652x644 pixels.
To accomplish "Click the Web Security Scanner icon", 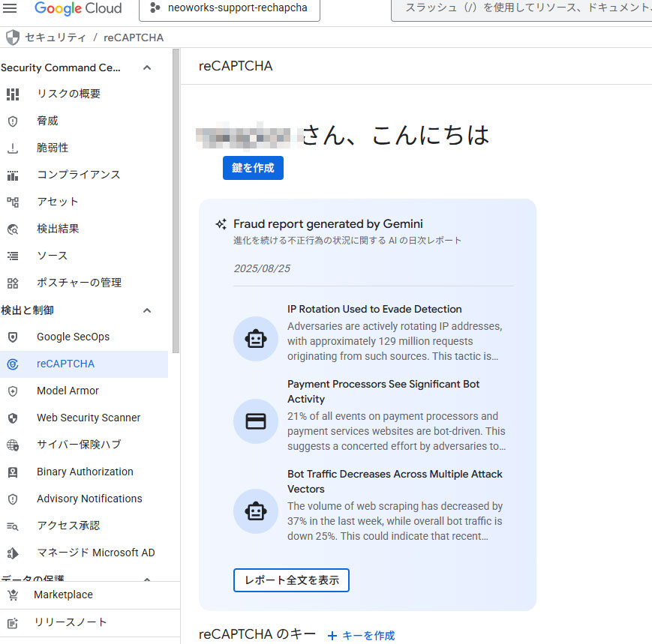I will 13,418.
